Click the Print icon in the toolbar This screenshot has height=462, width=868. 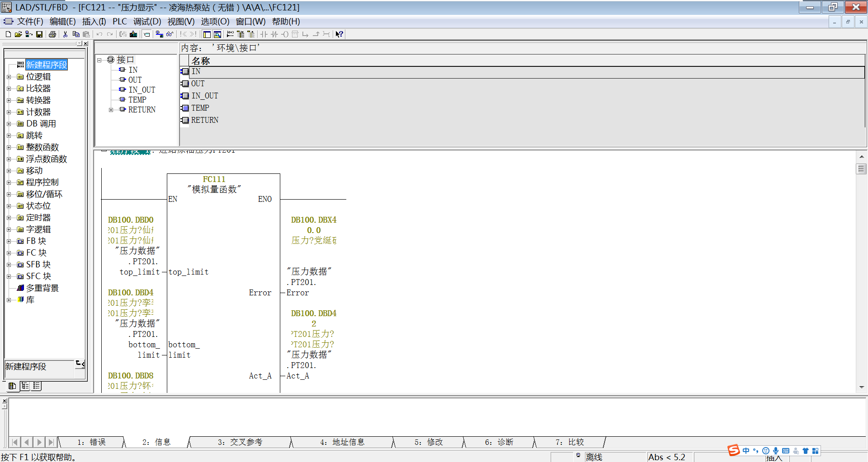(52, 34)
